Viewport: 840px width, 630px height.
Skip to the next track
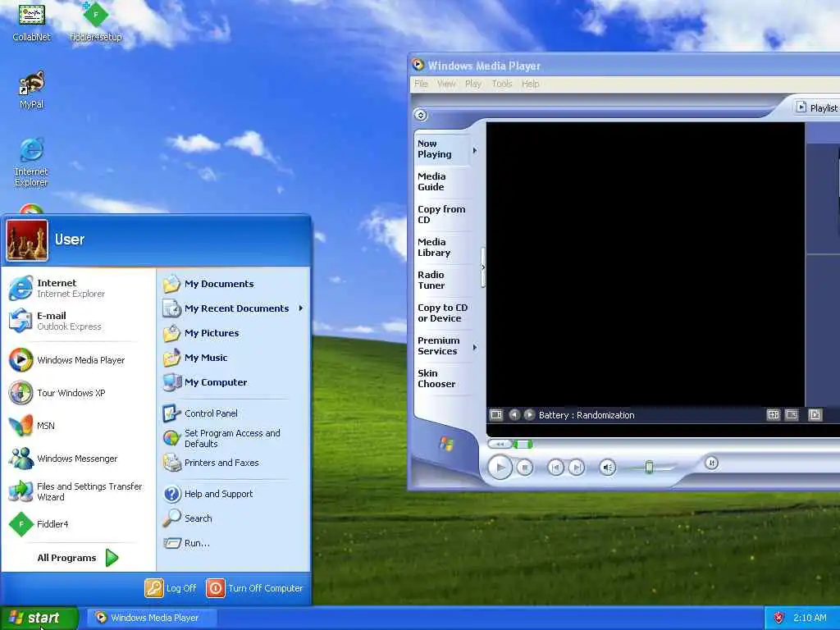click(577, 468)
